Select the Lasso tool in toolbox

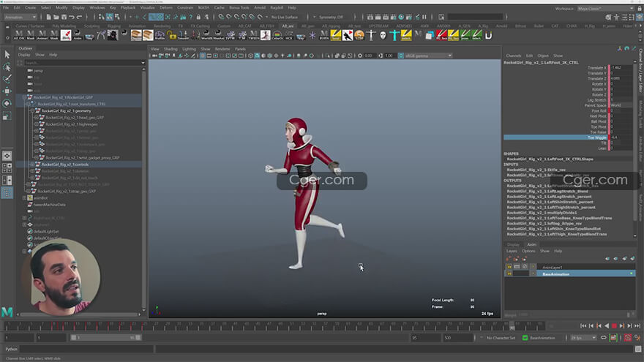click(x=7, y=67)
